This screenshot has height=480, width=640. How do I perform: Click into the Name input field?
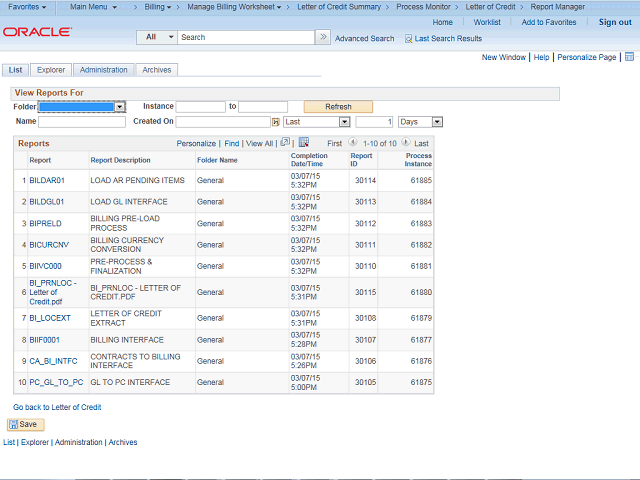pyautogui.click(x=82, y=122)
